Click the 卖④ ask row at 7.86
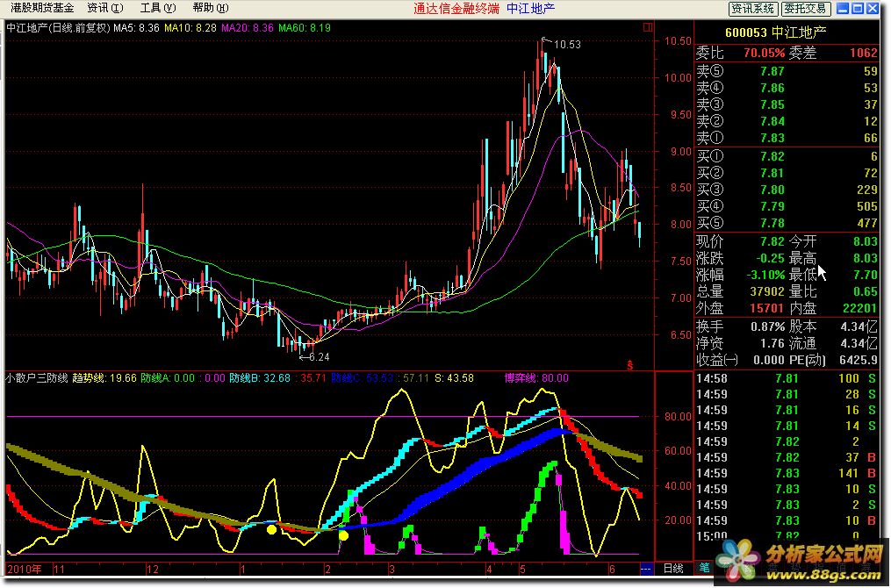The image size is (891, 588). [x=787, y=88]
